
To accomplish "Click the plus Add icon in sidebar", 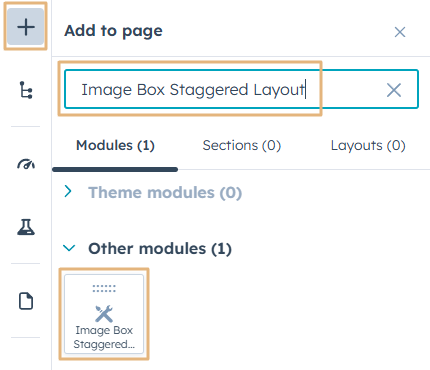I will click(x=26, y=27).
